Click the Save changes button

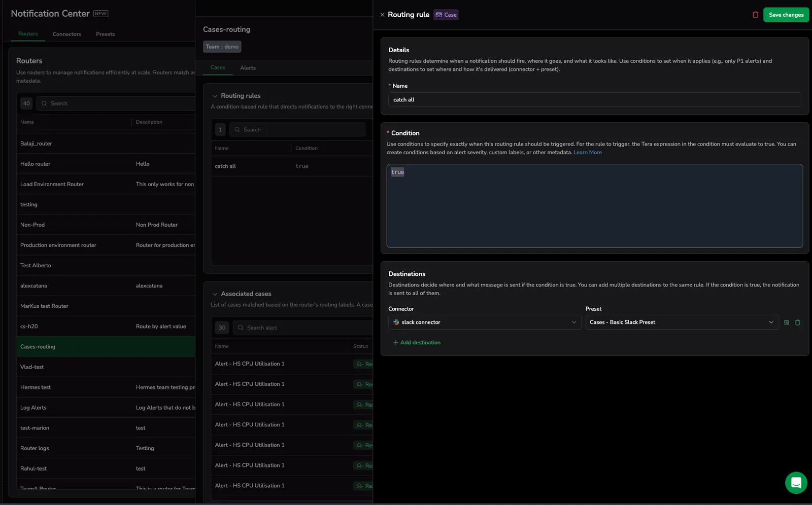786,15
